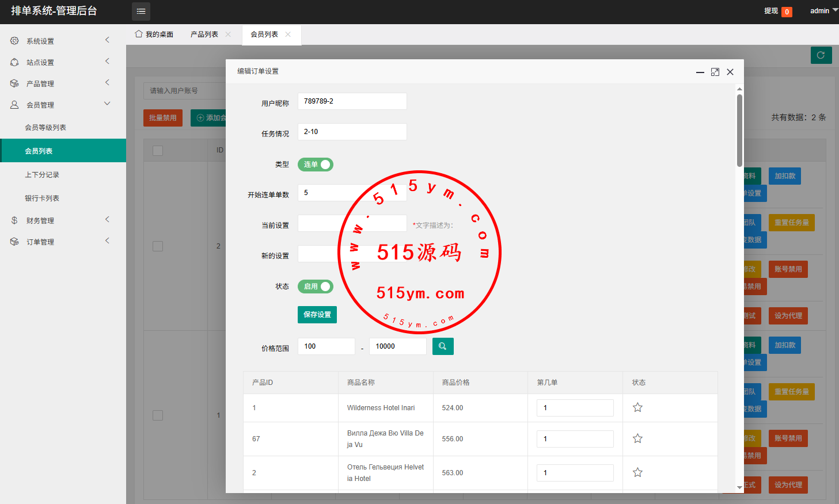Open the admin user dropdown
This screenshot has width=839, height=504.
tap(823, 11)
